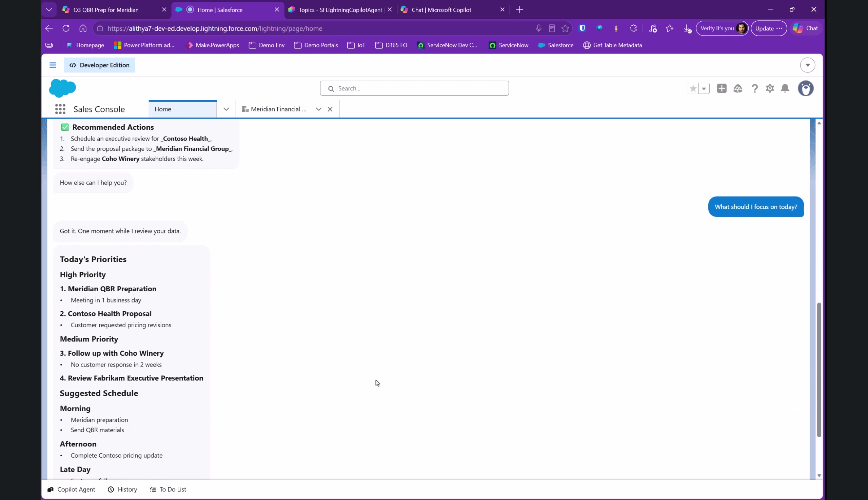Click '4. Review Fabrikam Executive Presentation' text
The height and width of the screenshot is (500, 868).
pyautogui.click(x=131, y=378)
